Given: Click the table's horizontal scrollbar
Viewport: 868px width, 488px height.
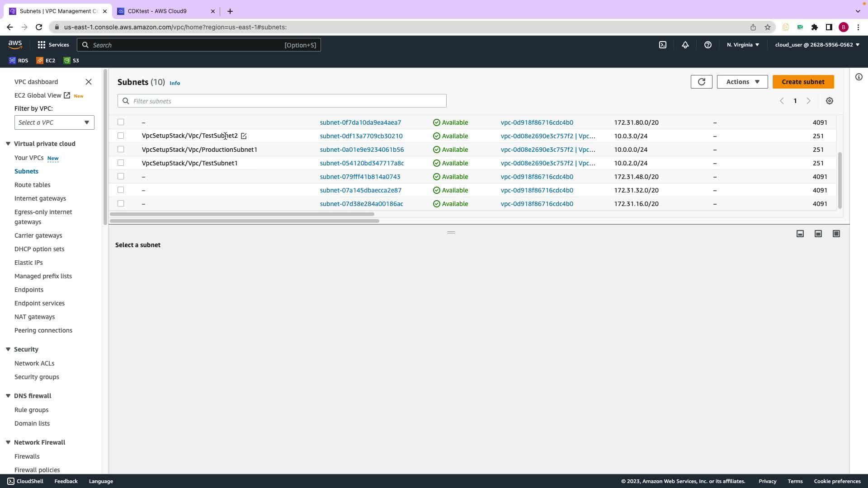Looking at the screenshot, I should pos(242,214).
